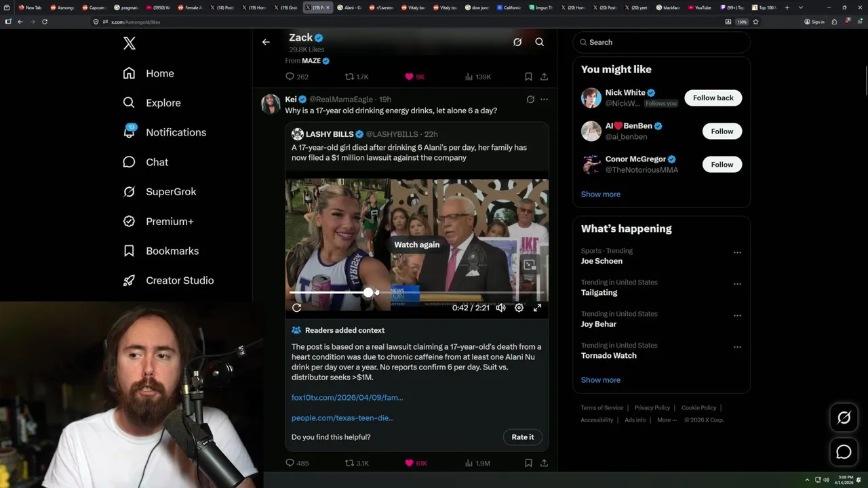Image resolution: width=868 pixels, height=488 pixels.
Task: Mute the video with speaker icon
Action: pos(500,308)
